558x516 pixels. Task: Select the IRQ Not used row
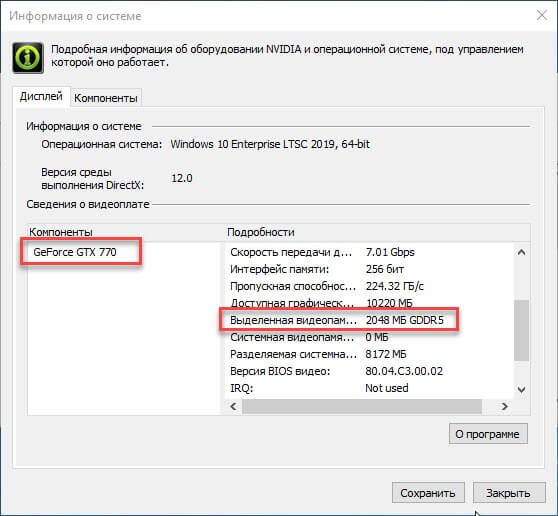click(369, 388)
